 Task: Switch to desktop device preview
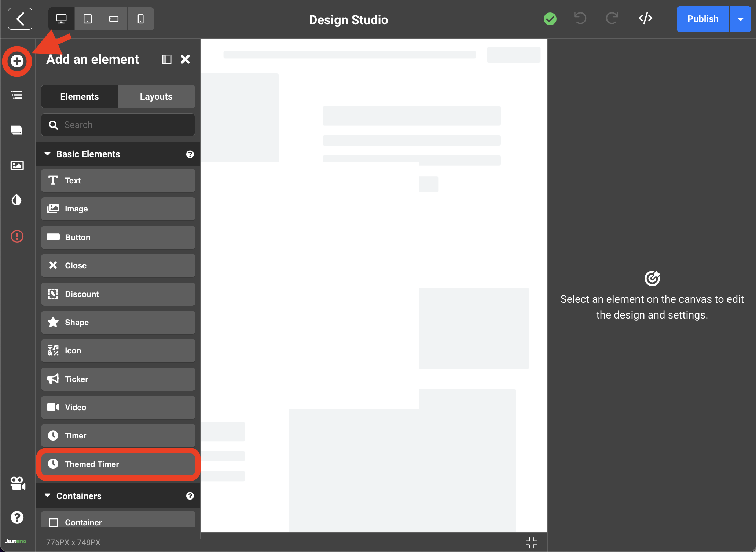(x=61, y=19)
